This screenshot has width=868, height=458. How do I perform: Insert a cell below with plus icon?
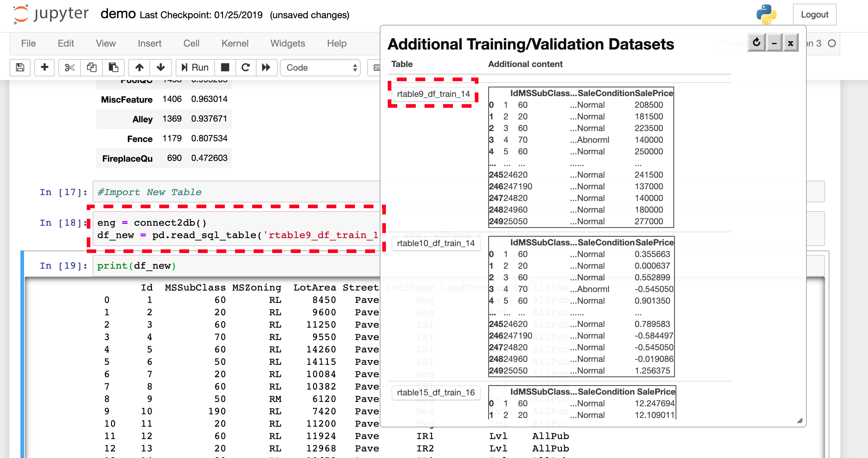(44, 68)
